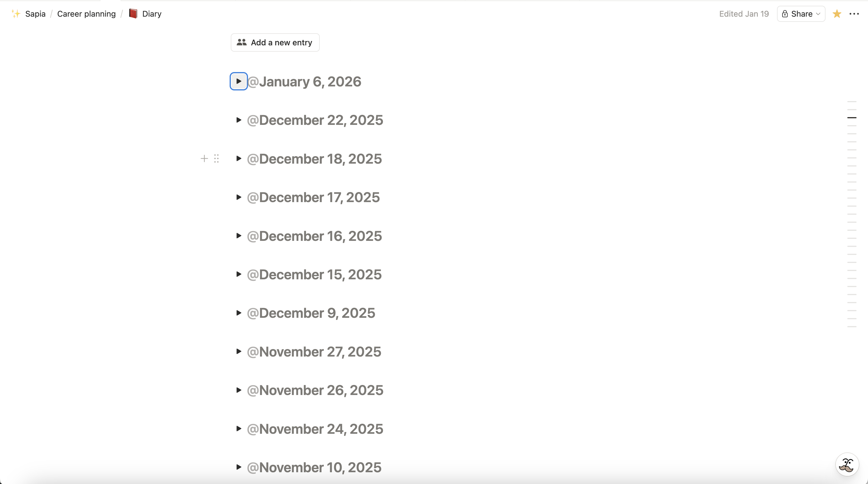The height and width of the screenshot is (484, 868).
Task: Click the Edited Jan 19 link
Action: (744, 14)
